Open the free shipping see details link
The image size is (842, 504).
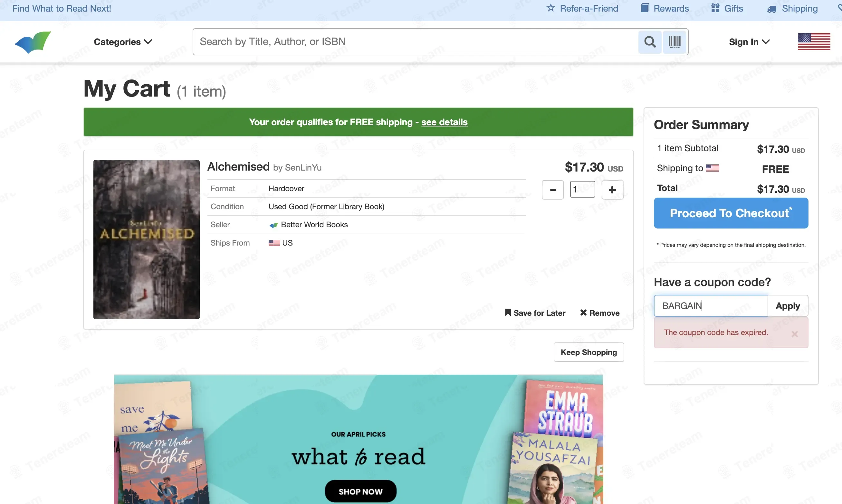[x=444, y=122]
